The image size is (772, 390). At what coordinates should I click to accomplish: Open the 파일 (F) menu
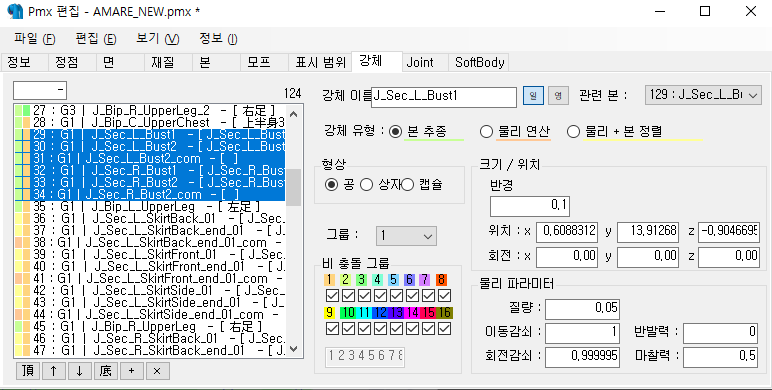(x=34, y=39)
